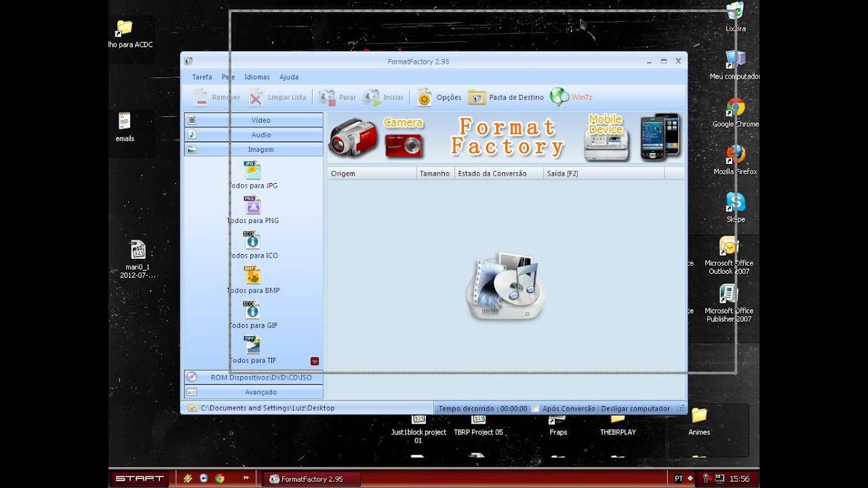
Task: Click the Tamanho column header
Action: (435, 174)
